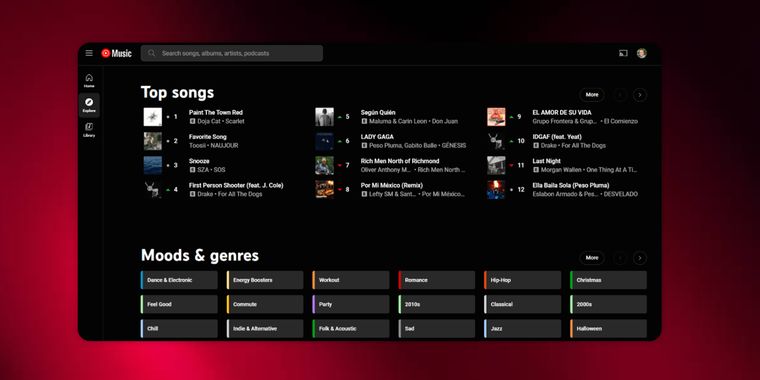This screenshot has height=380, width=760.
Task: Open the account profile avatar
Action: [642, 53]
